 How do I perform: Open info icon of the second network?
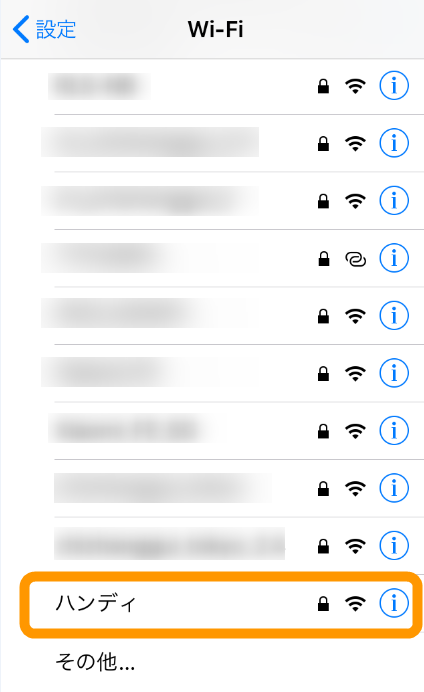394,143
